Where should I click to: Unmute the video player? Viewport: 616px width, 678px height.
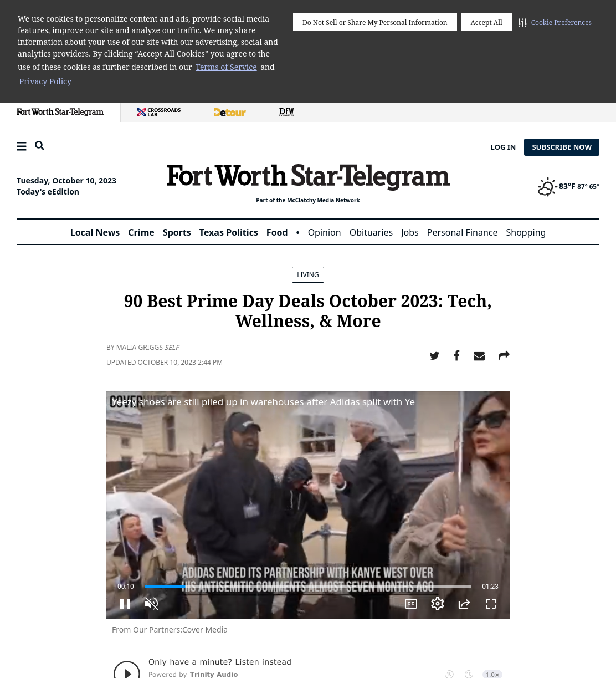point(152,604)
